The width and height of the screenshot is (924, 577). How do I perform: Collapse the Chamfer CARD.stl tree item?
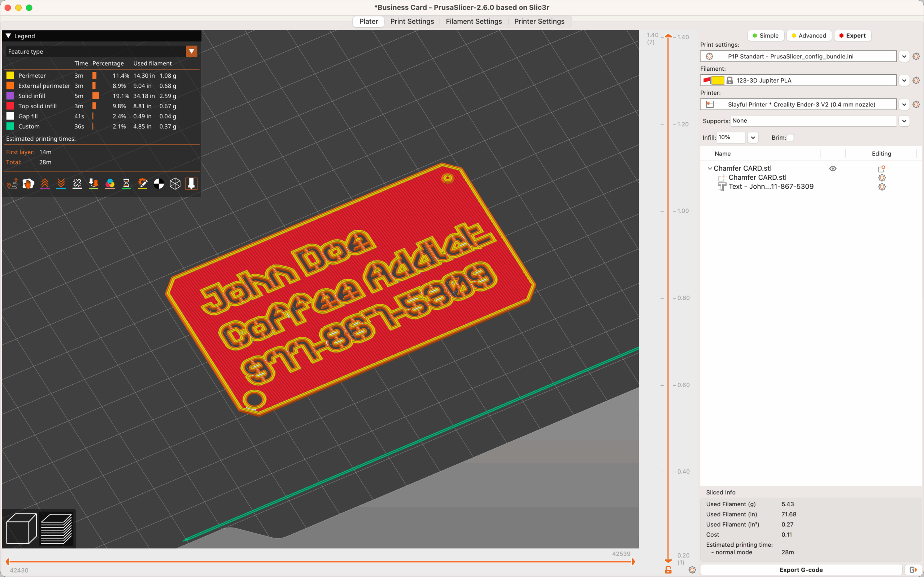coord(710,168)
